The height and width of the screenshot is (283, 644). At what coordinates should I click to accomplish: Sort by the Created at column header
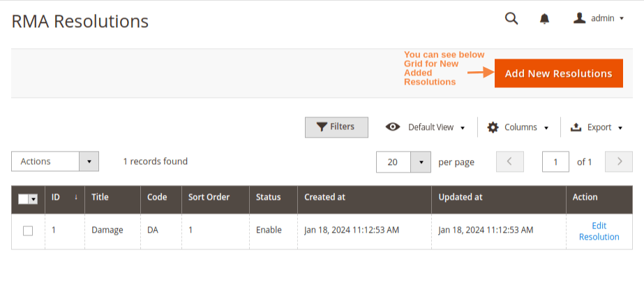click(x=324, y=197)
